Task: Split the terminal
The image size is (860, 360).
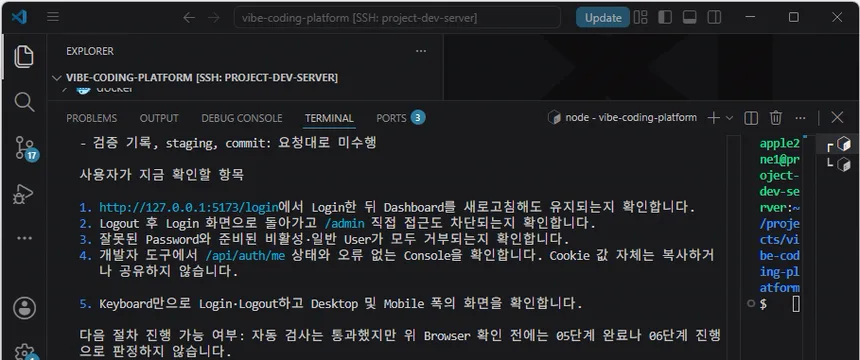Action: pyautogui.click(x=751, y=117)
